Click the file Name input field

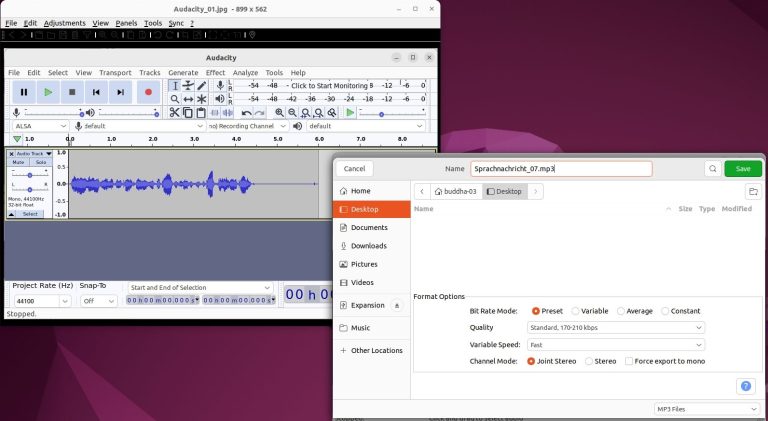[561, 168]
